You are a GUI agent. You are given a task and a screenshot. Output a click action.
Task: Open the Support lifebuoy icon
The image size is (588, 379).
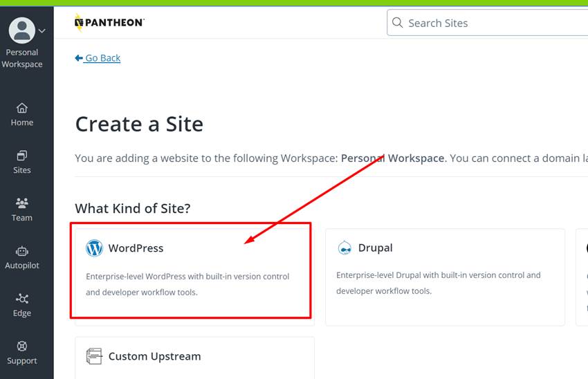pyautogui.click(x=22, y=346)
